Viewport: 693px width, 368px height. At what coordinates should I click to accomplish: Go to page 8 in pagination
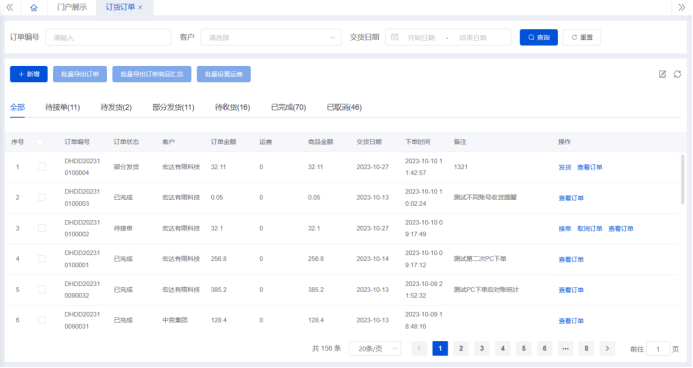586,349
